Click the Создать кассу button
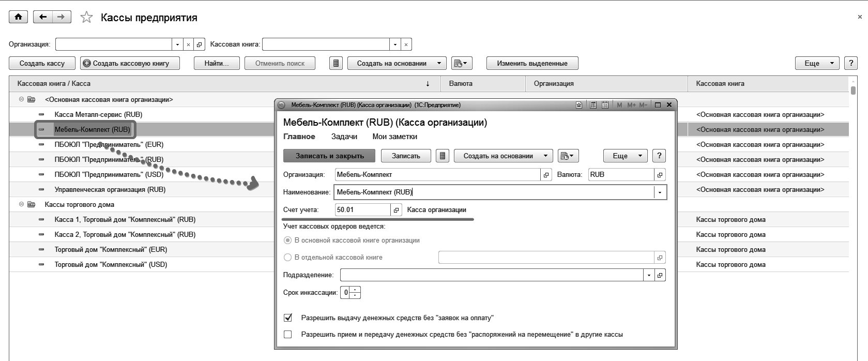868x361 pixels. (x=42, y=63)
